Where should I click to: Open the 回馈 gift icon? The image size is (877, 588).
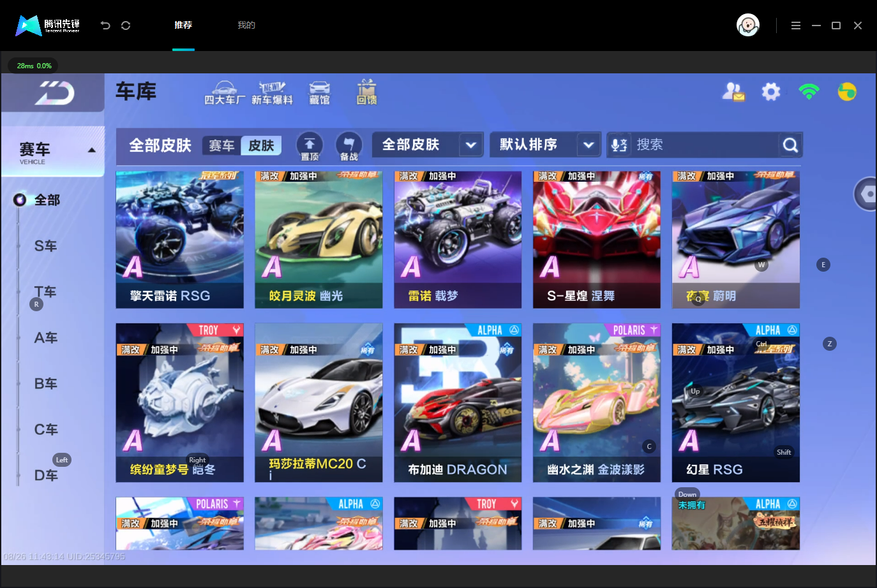tap(366, 92)
